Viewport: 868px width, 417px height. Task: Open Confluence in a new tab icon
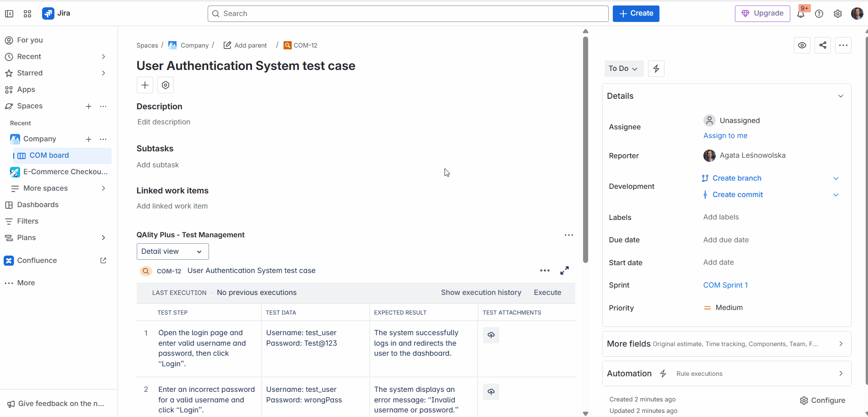tap(103, 261)
